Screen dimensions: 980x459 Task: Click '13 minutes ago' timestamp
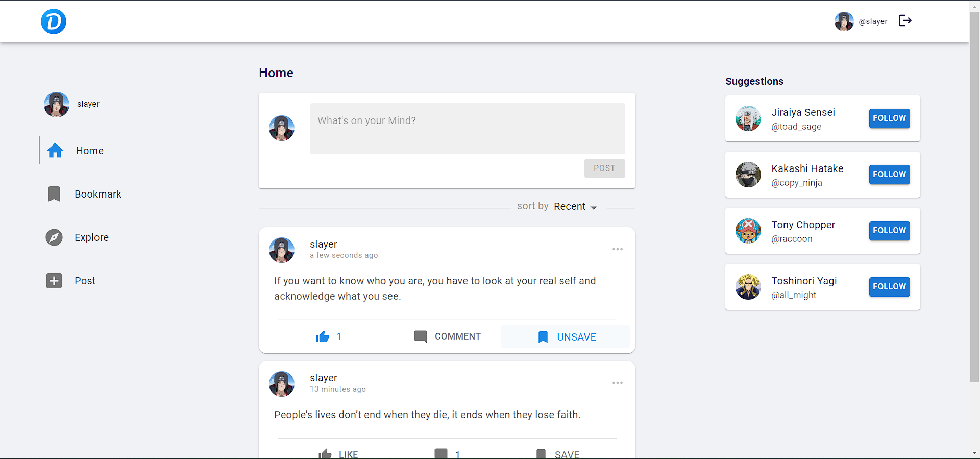[338, 389]
